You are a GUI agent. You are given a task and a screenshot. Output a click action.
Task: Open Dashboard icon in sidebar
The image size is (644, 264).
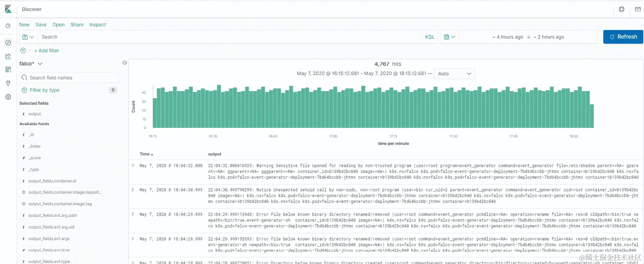(8, 69)
